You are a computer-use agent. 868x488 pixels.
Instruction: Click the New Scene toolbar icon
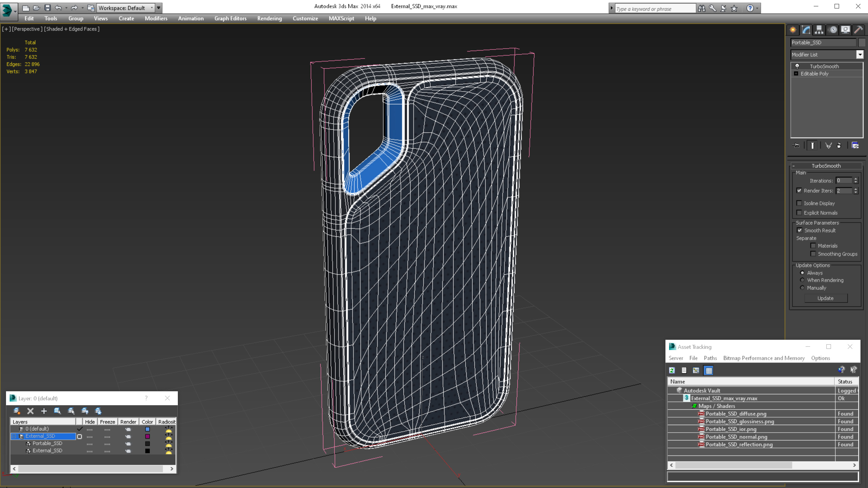coord(26,8)
